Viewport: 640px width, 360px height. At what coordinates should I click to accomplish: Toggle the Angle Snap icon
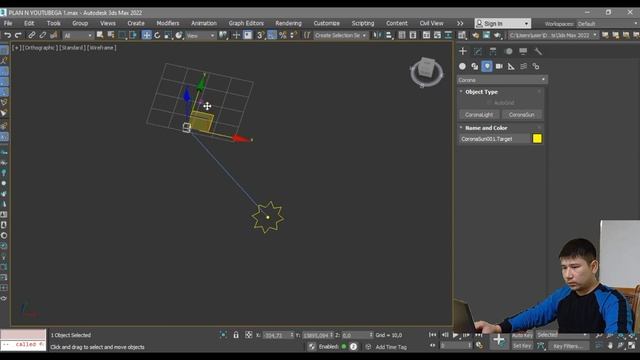[x=271, y=36]
